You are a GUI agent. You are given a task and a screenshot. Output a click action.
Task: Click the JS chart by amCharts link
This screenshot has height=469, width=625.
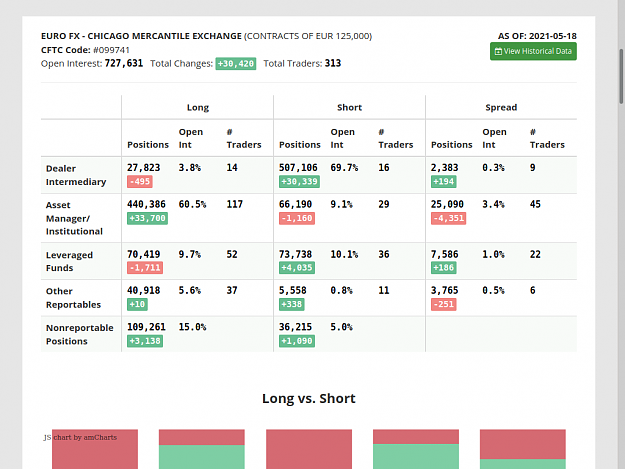81,438
